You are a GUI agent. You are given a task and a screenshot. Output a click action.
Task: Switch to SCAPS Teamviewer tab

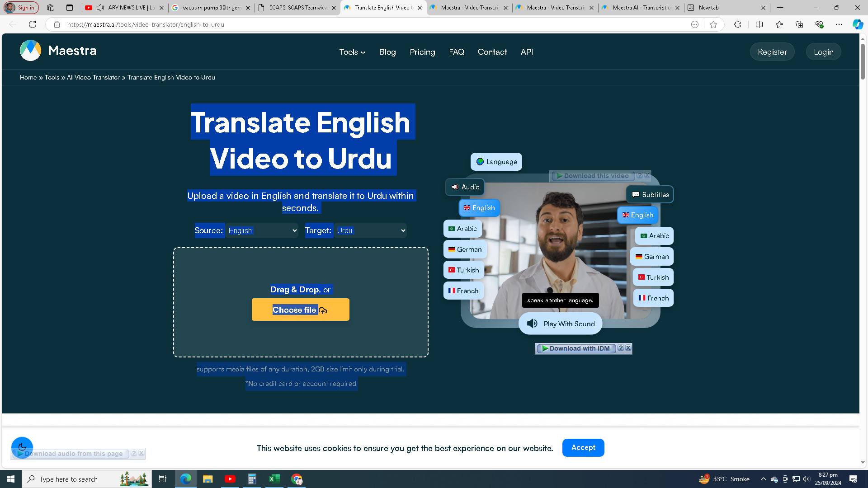297,8
